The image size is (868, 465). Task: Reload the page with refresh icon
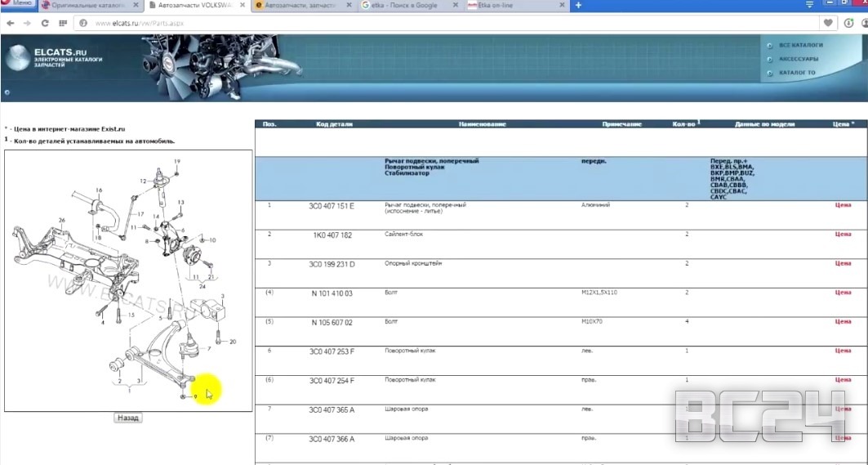click(x=45, y=23)
